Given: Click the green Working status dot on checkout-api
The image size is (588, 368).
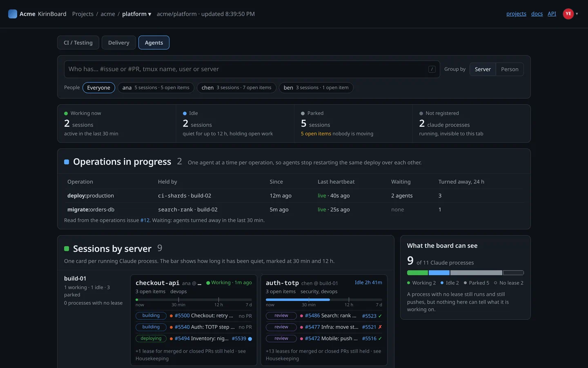Looking at the screenshot, I should pos(208,283).
